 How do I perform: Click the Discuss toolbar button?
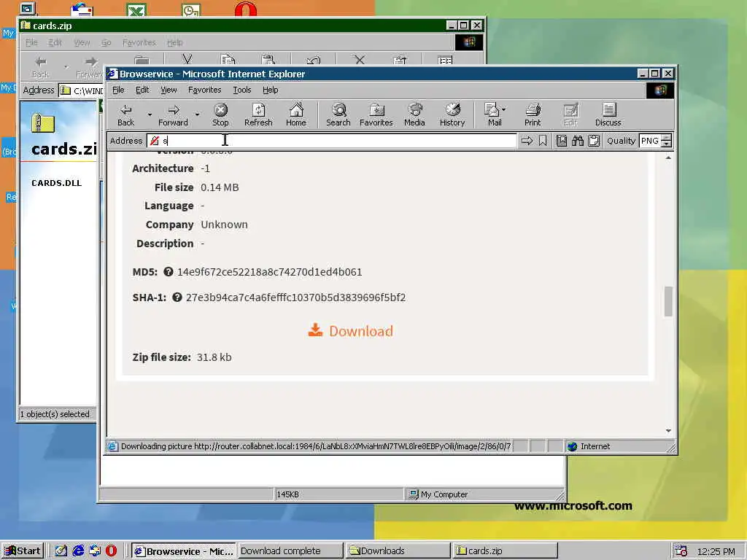[608, 115]
